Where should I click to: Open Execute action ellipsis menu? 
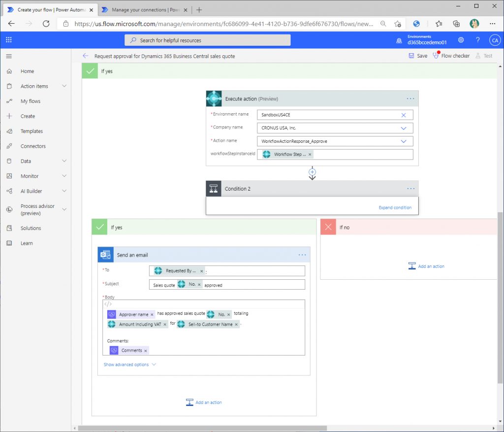pyautogui.click(x=410, y=99)
